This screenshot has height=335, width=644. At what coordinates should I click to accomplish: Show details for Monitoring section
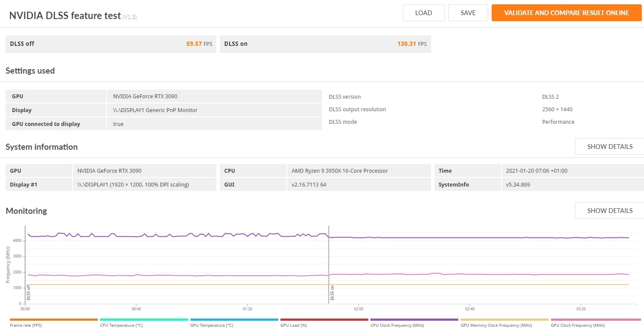click(609, 210)
